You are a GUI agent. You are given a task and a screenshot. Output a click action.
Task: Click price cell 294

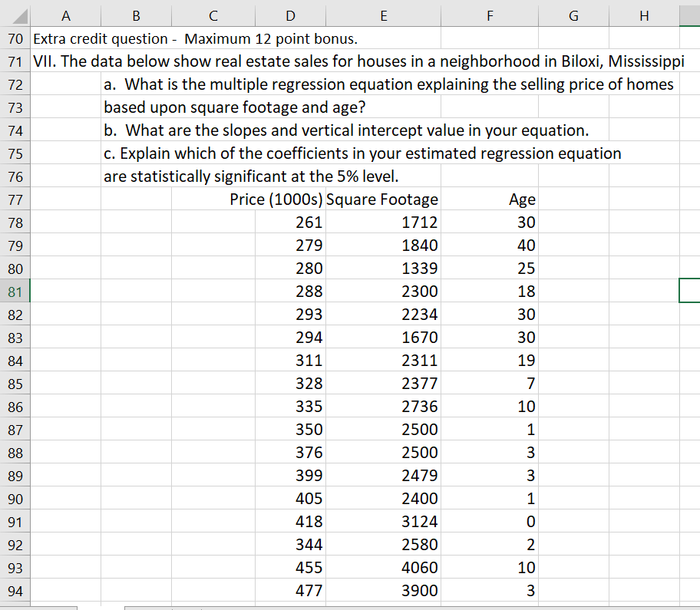tap(291, 338)
